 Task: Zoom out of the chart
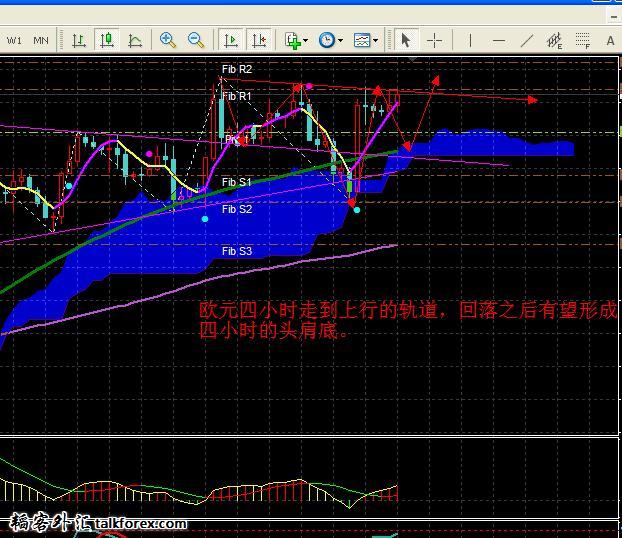pyautogui.click(x=196, y=40)
